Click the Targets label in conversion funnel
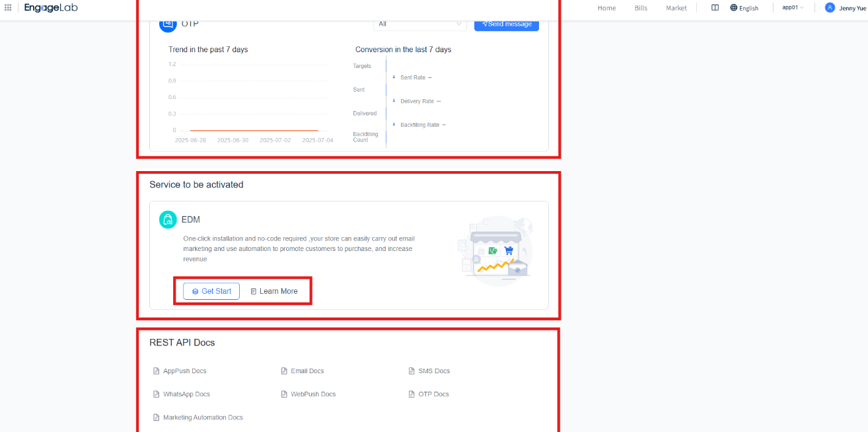 tap(362, 66)
